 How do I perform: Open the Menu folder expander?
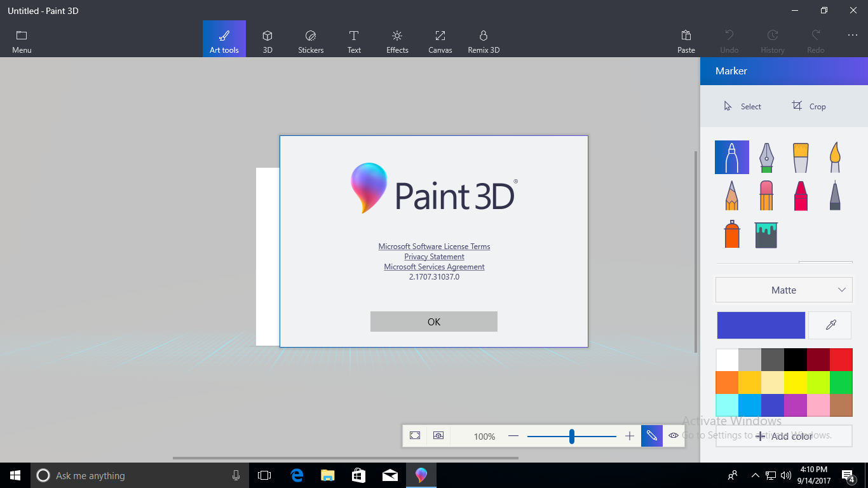(22, 41)
